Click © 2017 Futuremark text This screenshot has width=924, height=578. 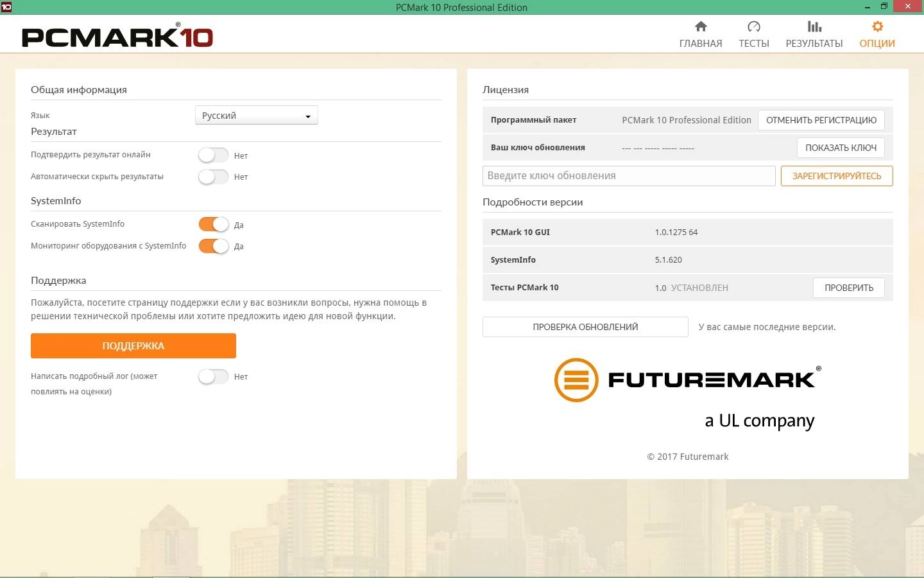pyautogui.click(x=688, y=457)
